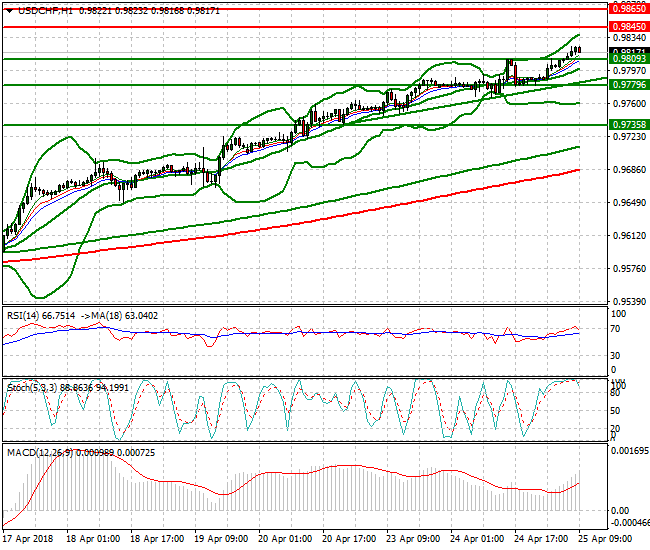This screenshot has width=650, height=550.
Task: Click the 0.96860 price axis value
Action: (629, 170)
